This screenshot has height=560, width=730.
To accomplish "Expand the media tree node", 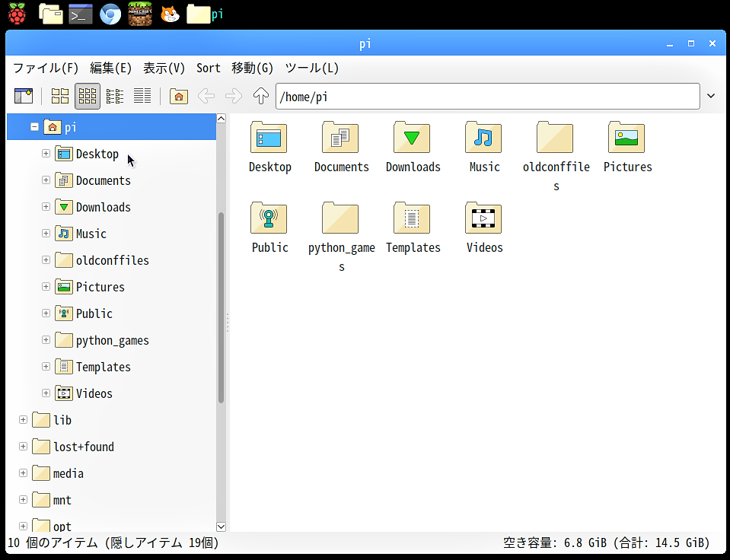I will pos(23,473).
